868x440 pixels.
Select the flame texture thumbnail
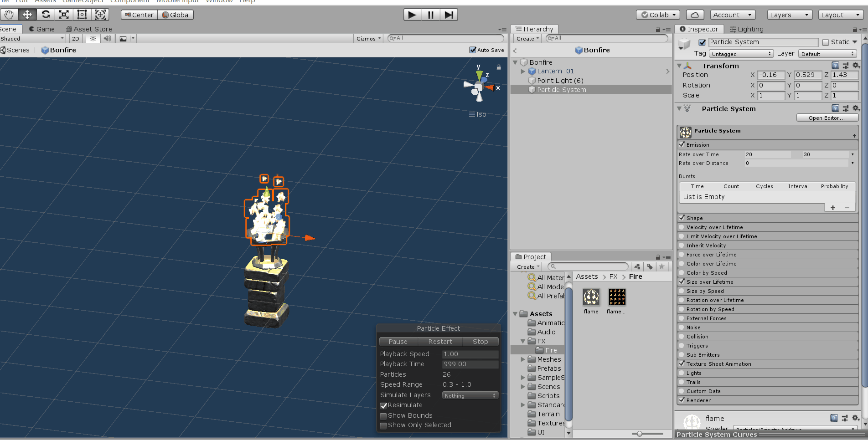pyautogui.click(x=591, y=297)
